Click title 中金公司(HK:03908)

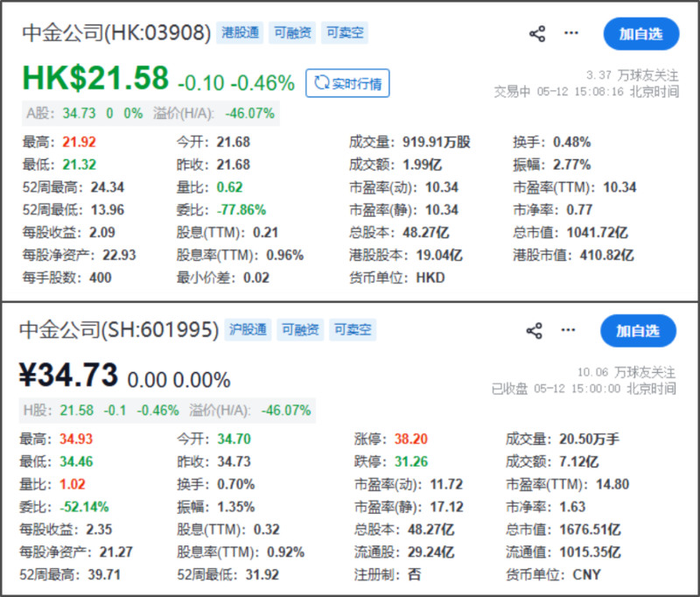tap(116, 32)
